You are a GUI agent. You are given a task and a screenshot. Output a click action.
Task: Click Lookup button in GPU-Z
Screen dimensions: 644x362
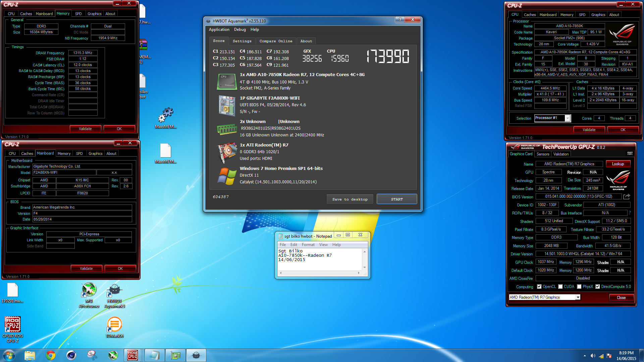pos(618,164)
